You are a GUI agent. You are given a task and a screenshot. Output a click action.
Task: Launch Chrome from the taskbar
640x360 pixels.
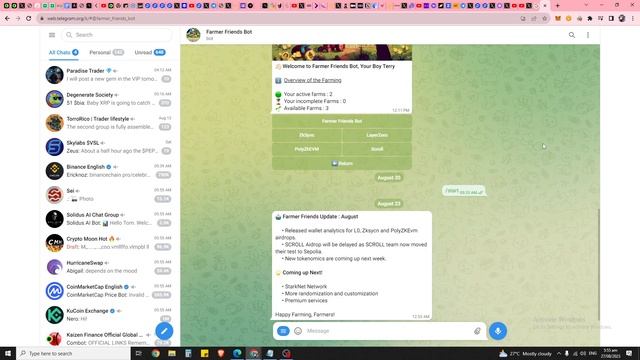156,353
